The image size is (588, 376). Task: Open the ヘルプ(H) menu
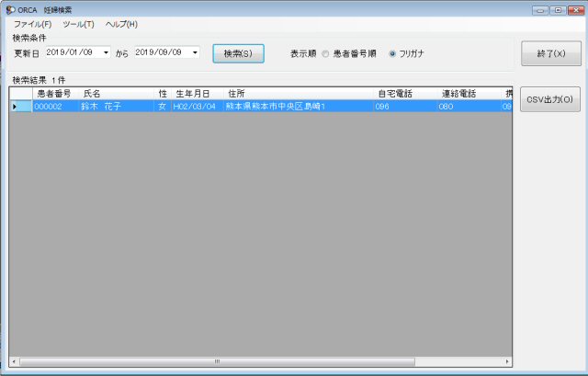tap(121, 25)
